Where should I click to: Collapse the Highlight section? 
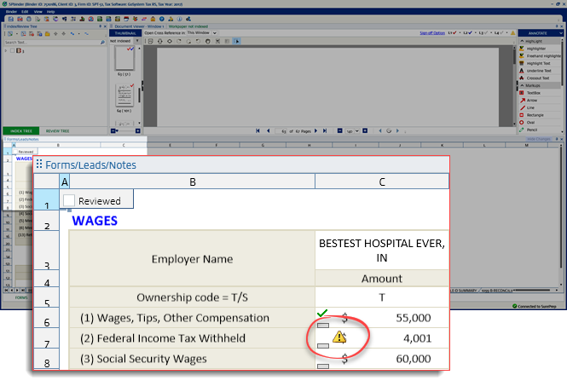pos(522,41)
